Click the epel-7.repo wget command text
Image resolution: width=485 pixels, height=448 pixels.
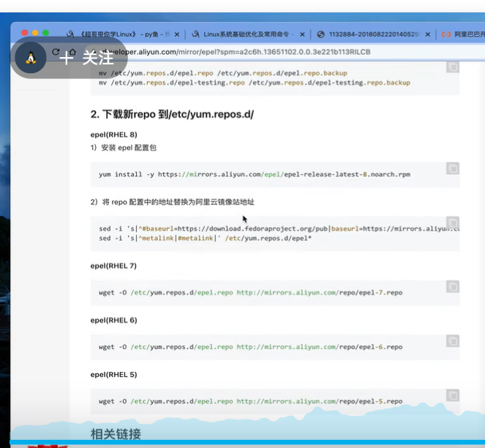point(250,293)
